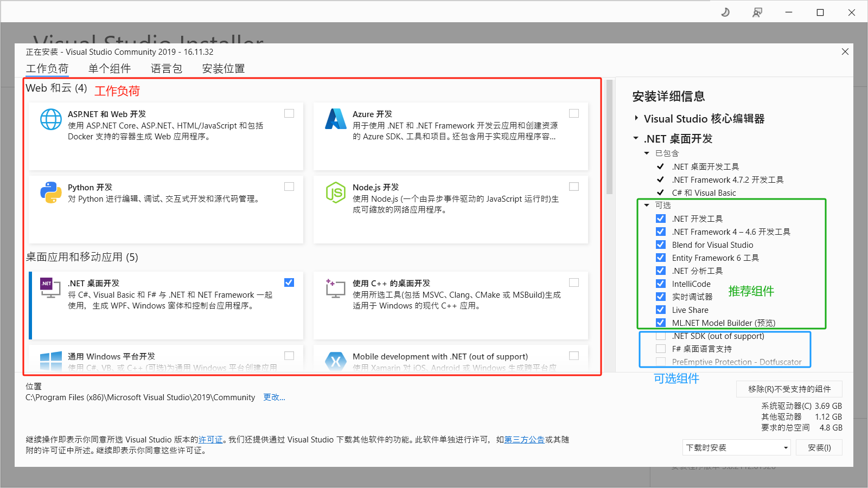Expand Visual Studio 核心编辑器 section
868x488 pixels.
coord(636,118)
